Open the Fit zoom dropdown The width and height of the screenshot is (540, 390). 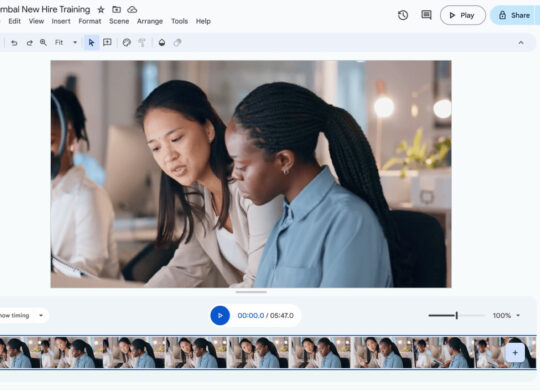[x=66, y=42]
